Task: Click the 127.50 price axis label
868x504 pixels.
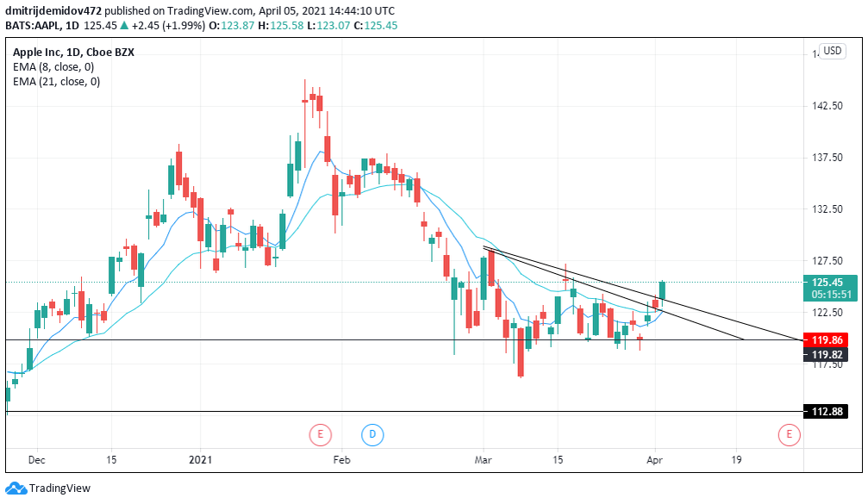Action: pyautogui.click(x=827, y=260)
